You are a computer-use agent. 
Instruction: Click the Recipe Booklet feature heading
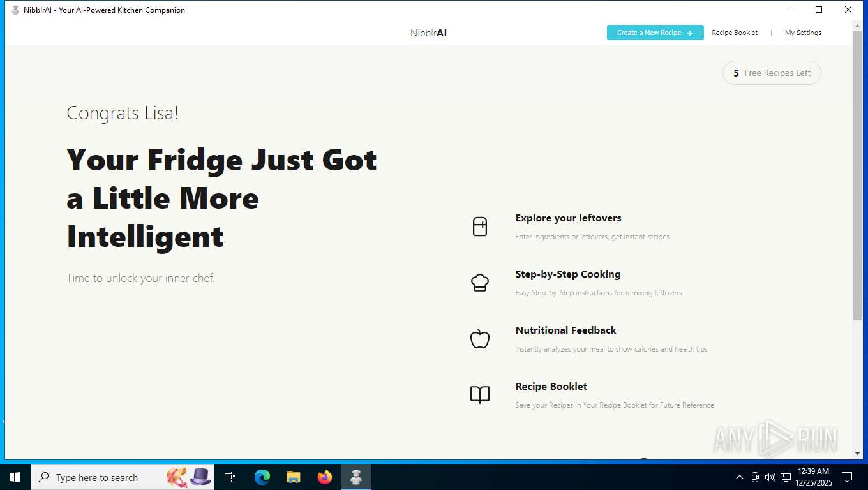tap(551, 387)
